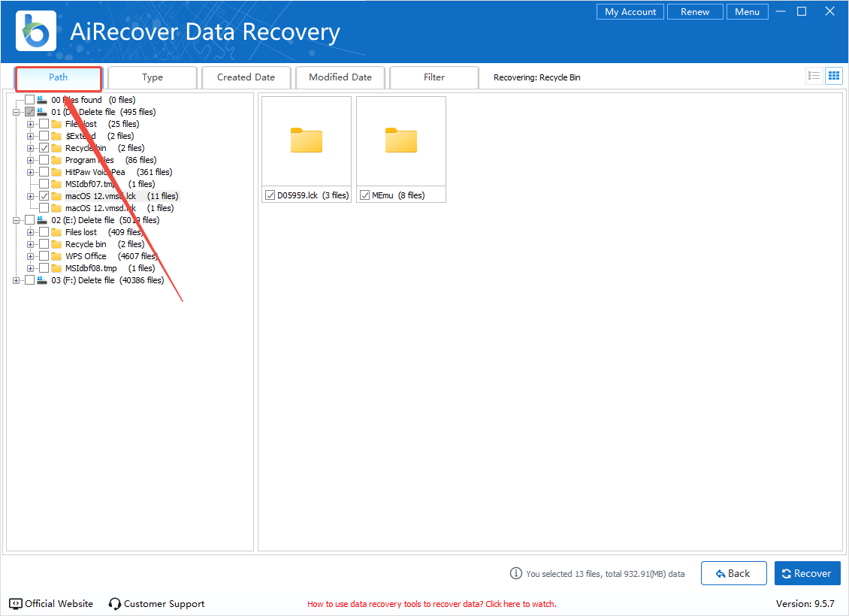Expand the 03 (F:) Delete file node
This screenshot has height=616, width=849.
17,280
